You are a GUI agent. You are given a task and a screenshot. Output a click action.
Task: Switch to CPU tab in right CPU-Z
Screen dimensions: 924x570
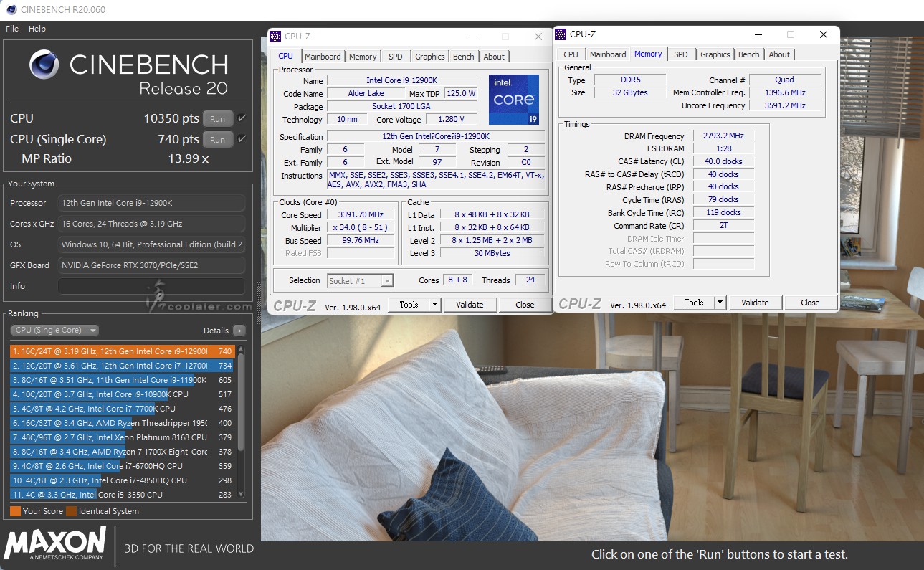pyautogui.click(x=571, y=54)
